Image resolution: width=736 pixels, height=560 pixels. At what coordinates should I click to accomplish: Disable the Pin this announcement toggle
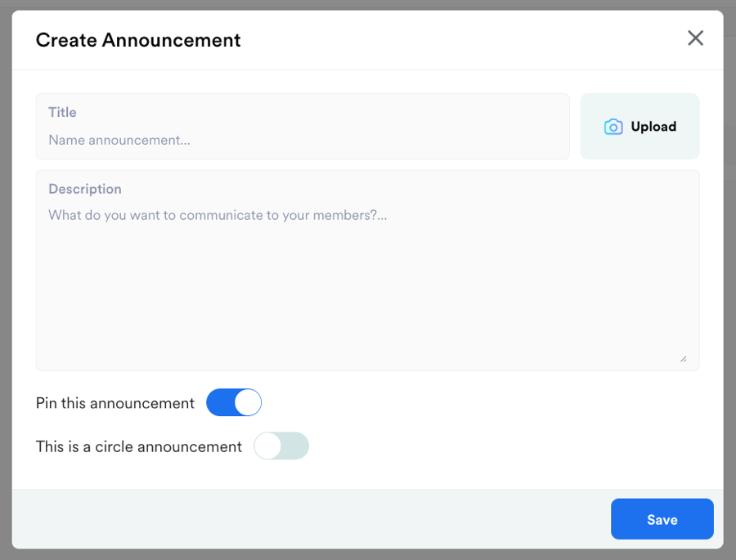pyautogui.click(x=234, y=403)
